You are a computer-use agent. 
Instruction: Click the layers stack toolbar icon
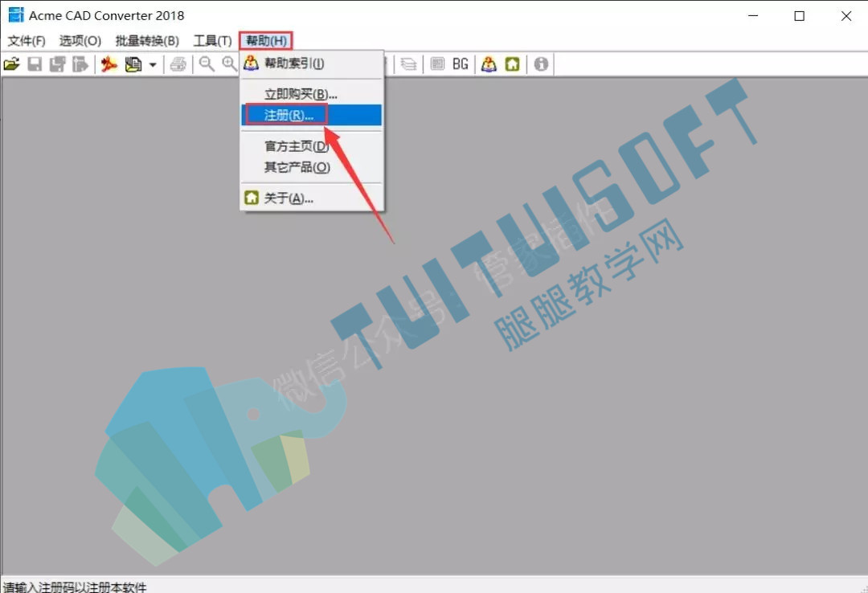click(x=408, y=64)
